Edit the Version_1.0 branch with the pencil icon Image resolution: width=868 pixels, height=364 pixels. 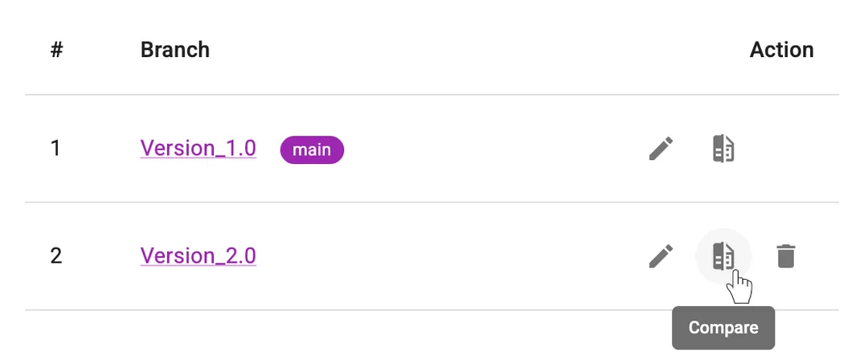661,149
